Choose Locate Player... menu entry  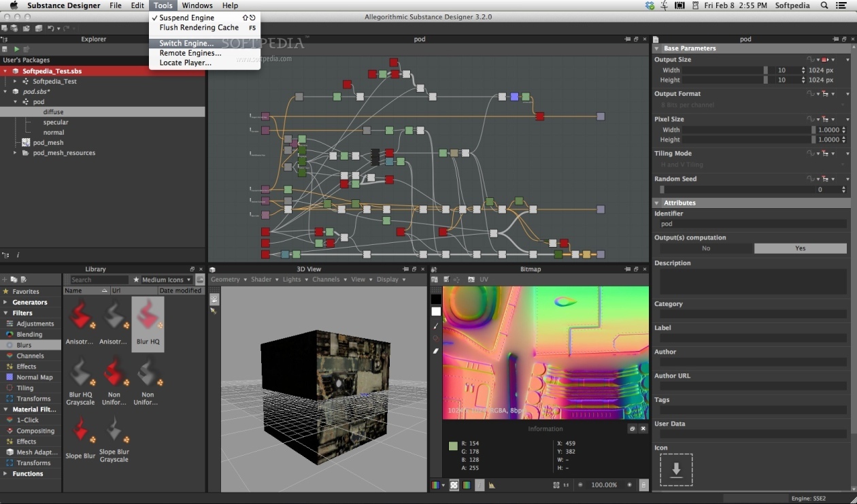click(186, 63)
